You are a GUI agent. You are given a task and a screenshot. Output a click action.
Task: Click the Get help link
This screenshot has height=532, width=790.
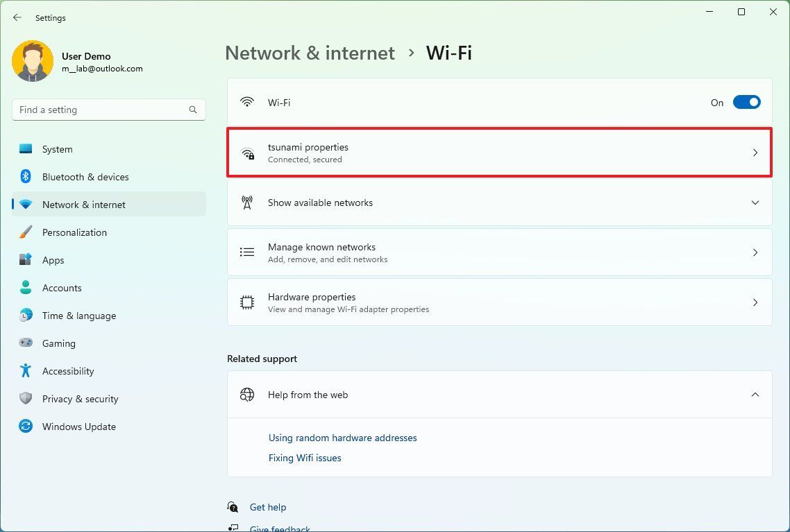(x=268, y=507)
